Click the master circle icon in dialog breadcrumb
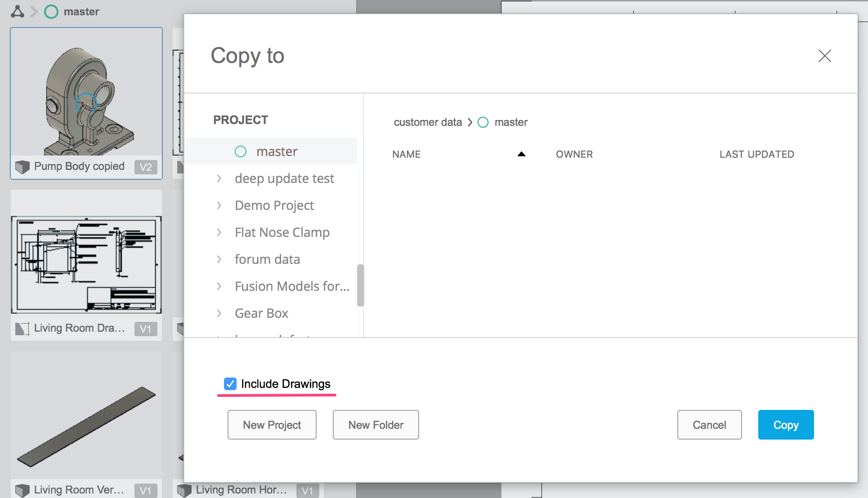 pyautogui.click(x=483, y=122)
